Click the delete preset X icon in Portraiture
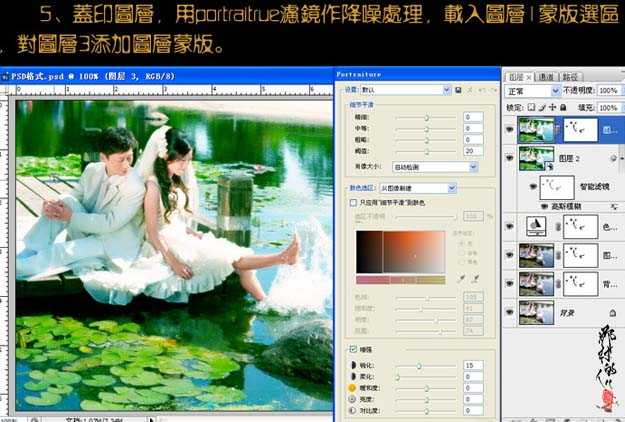Screen dimensions: 625x422 coord(470,90)
